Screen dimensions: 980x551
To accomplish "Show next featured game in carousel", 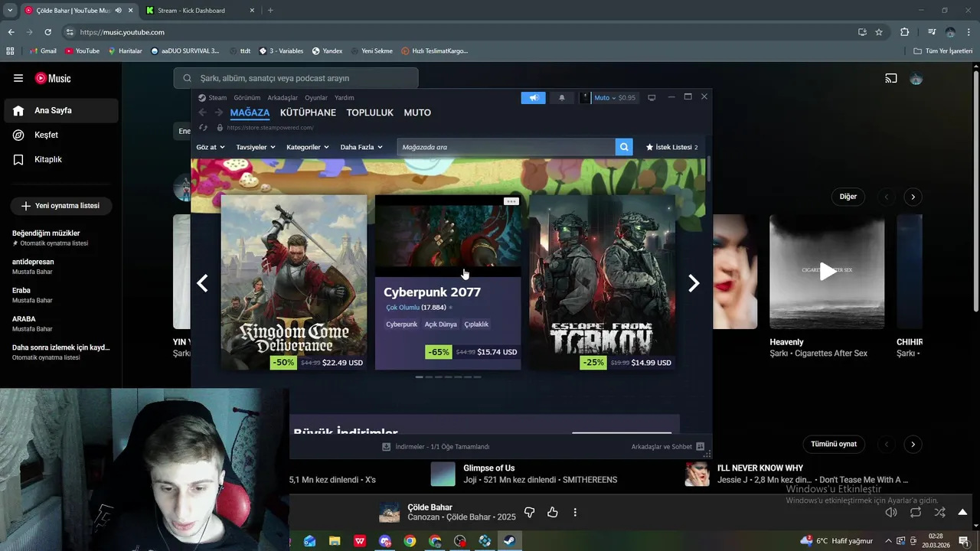I will (694, 283).
